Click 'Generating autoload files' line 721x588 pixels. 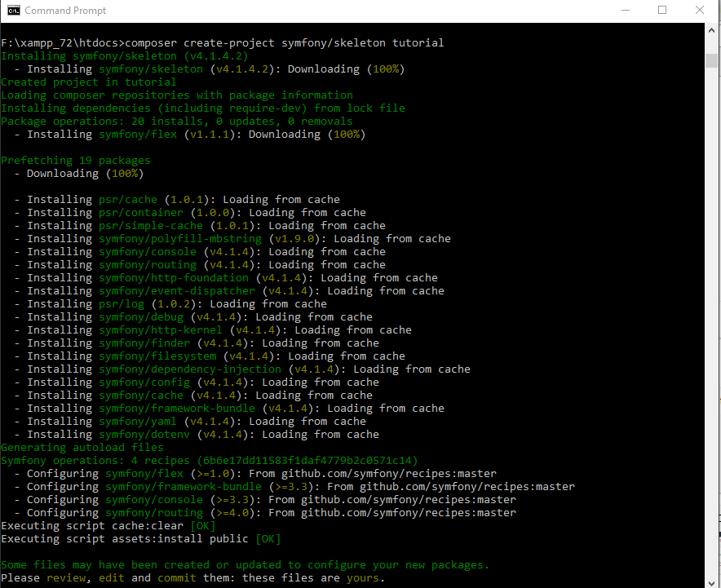(82, 448)
